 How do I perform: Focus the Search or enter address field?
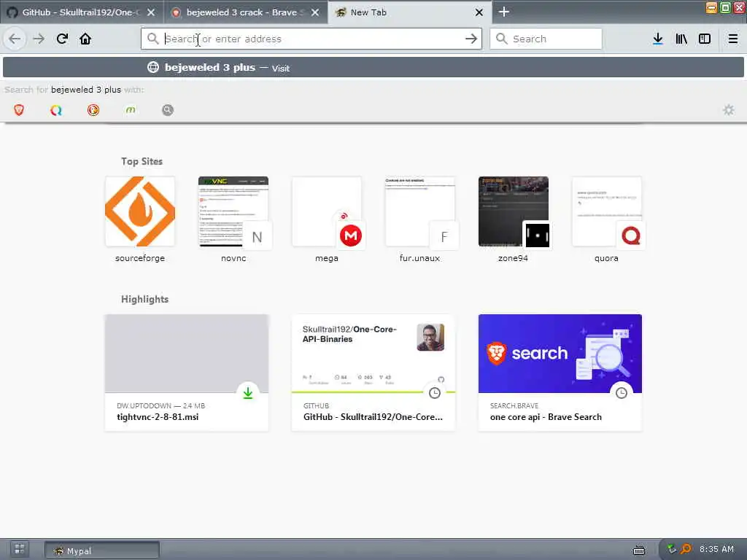312,39
